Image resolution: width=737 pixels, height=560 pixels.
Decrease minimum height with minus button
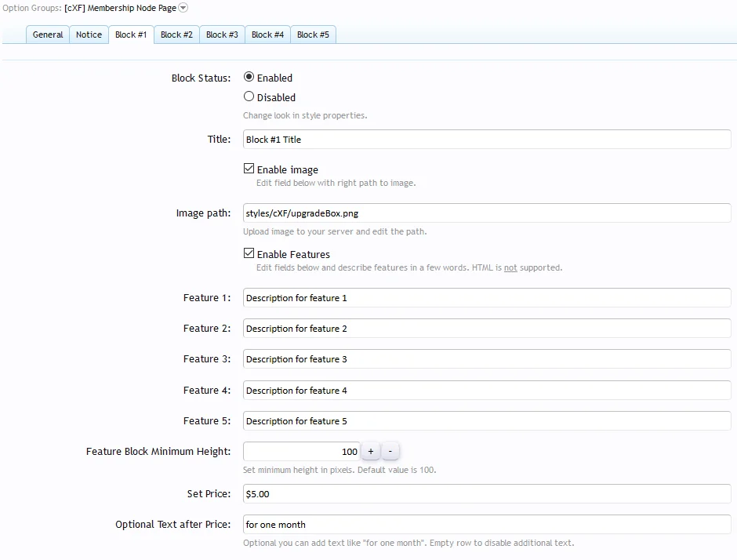click(x=390, y=452)
